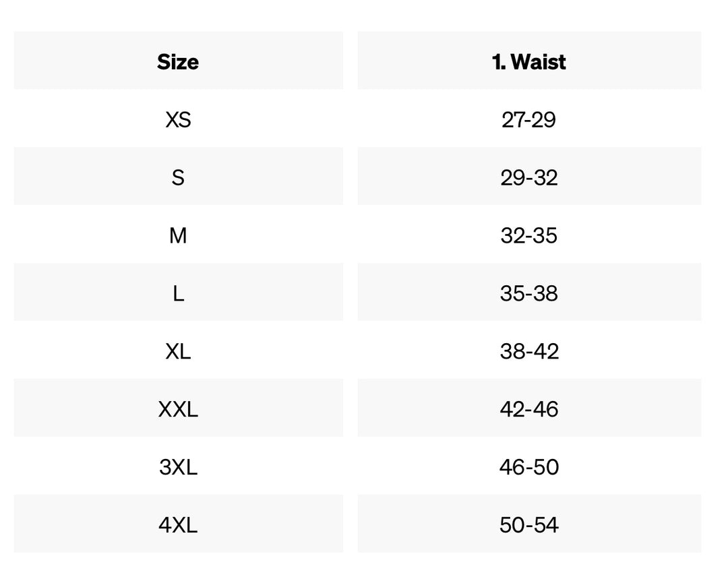Click the 38-42 waist range
The height and width of the screenshot is (579, 728).
pyautogui.click(x=529, y=351)
